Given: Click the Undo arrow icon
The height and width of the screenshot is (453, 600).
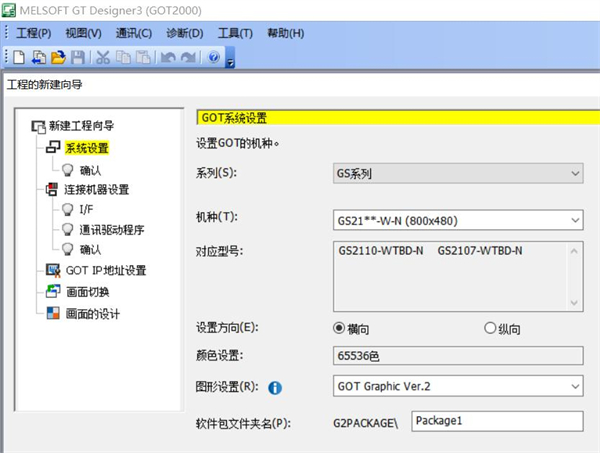Looking at the screenshot, I should pyautogui.click(x=168, y=57).
